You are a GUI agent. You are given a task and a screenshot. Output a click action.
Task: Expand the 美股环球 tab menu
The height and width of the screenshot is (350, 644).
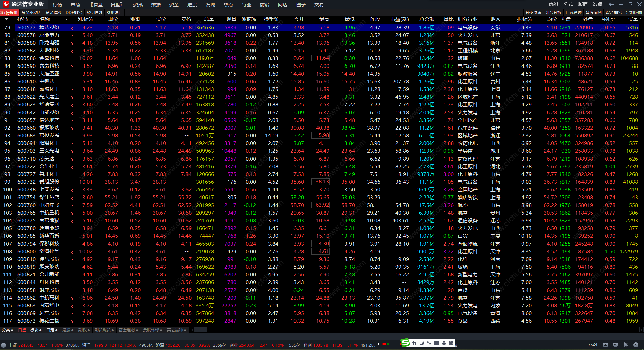153,330
